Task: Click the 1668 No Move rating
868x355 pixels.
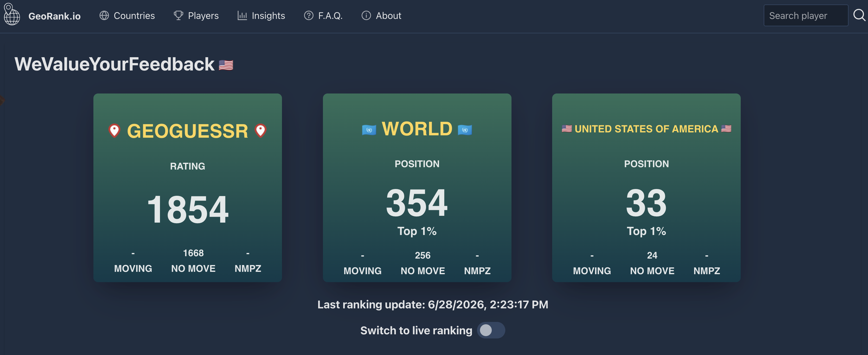Action: point(193,253)
